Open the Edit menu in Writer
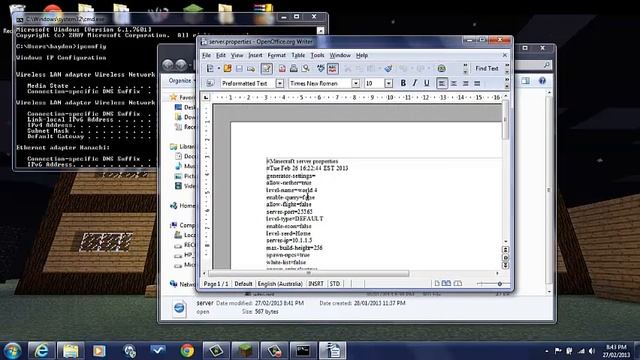The width and height of the screenshot is (640, 360). [x=221, y=55]
